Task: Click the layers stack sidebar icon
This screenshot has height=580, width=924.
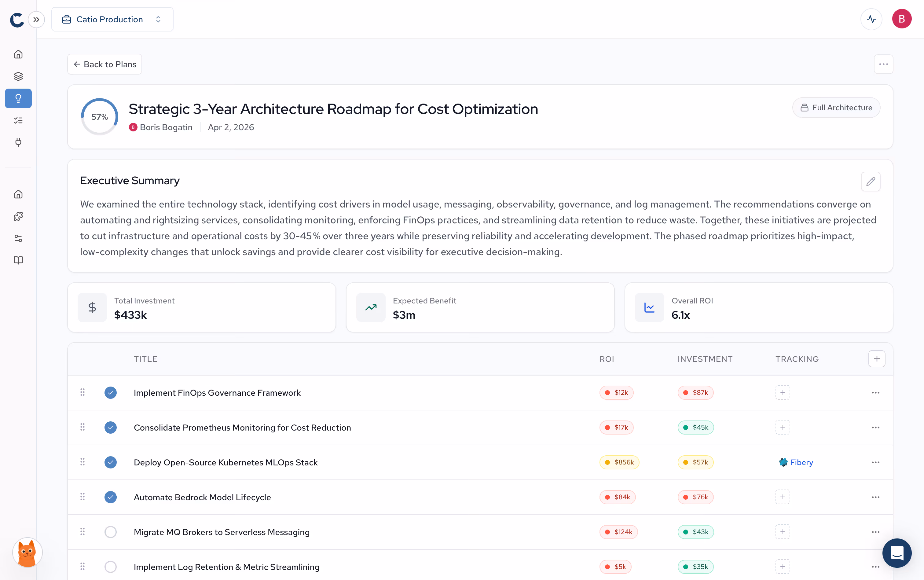Action: (x=18, y=76)
